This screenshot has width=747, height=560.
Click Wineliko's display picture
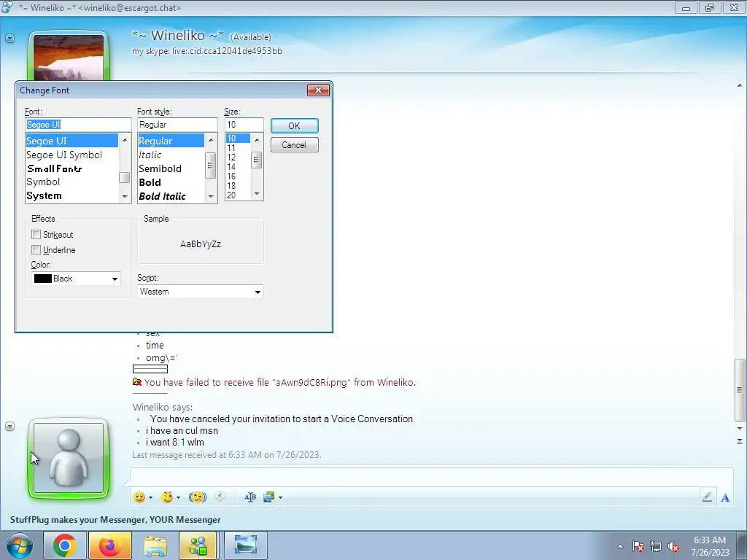[x=69, y=57]
